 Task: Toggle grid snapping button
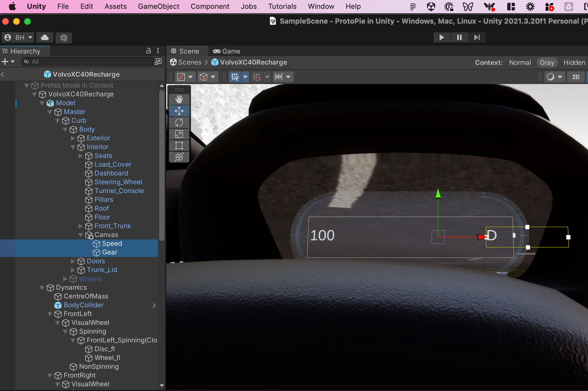[x=257, y=77]
